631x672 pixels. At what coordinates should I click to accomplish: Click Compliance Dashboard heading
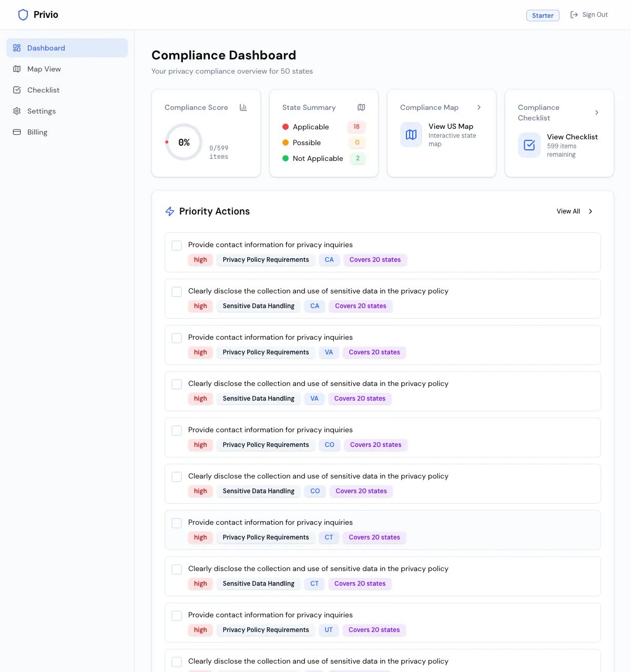tap(223, 55)
